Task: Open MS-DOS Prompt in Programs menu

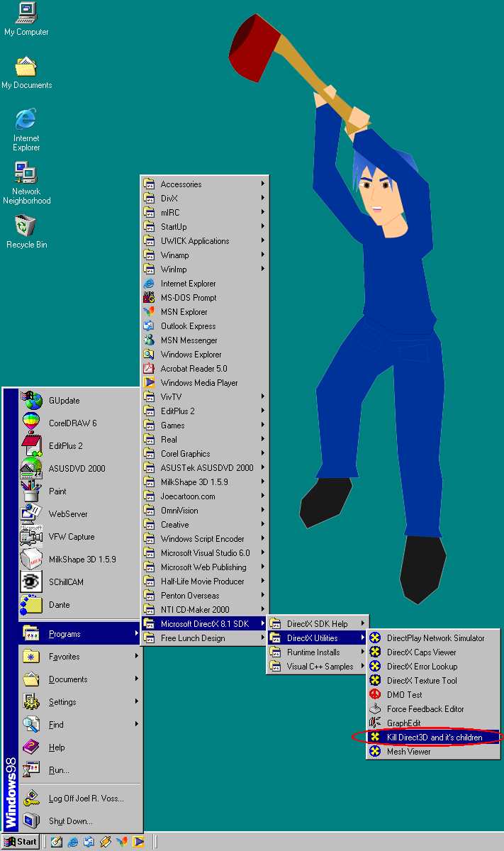Action: coord(205,298)
